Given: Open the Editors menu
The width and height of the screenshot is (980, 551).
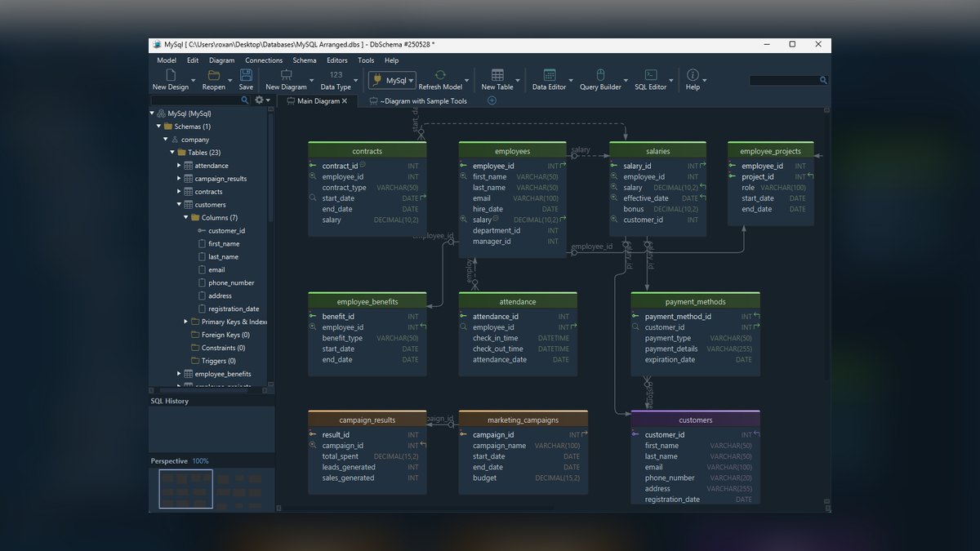Looking at the screenshot, I should [337, 60].
